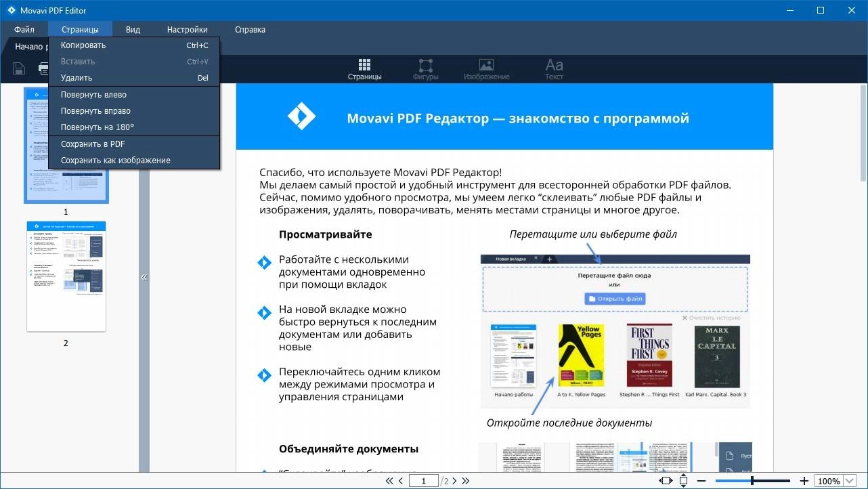Screen dimensions: 868x489
Task: Click the First Things First cover
Action: (649, 355)
